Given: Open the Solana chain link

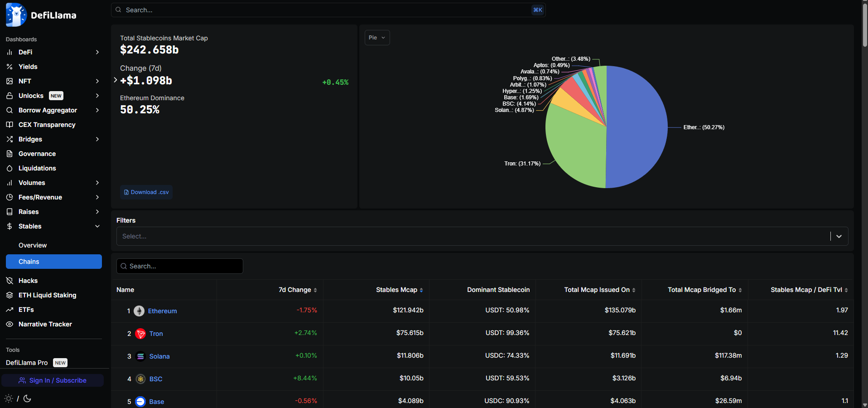Looking at the screenshot, I should (159, 356).
